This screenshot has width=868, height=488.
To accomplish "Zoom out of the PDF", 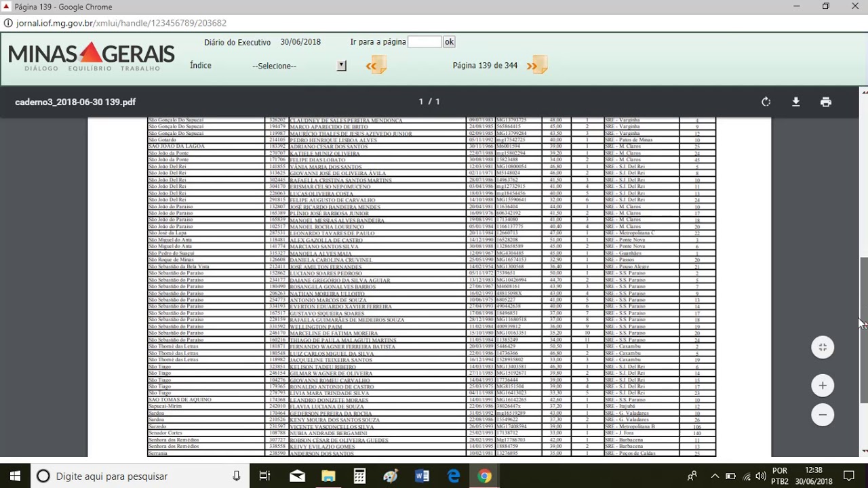I will pos(823,415).
